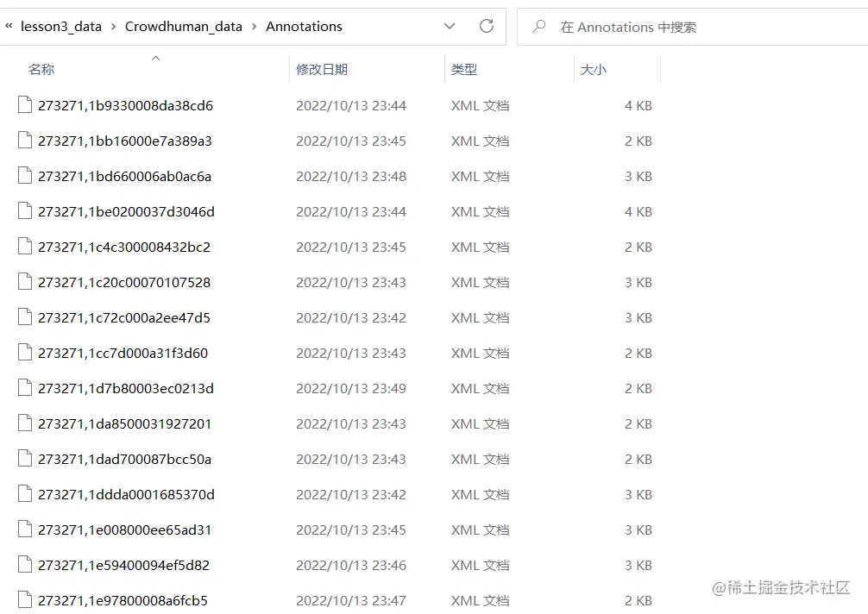Click file icon of 273271,1e97800008a6fcb5
This screenshot has width=868, height=614.
click(x=25, y=600)
